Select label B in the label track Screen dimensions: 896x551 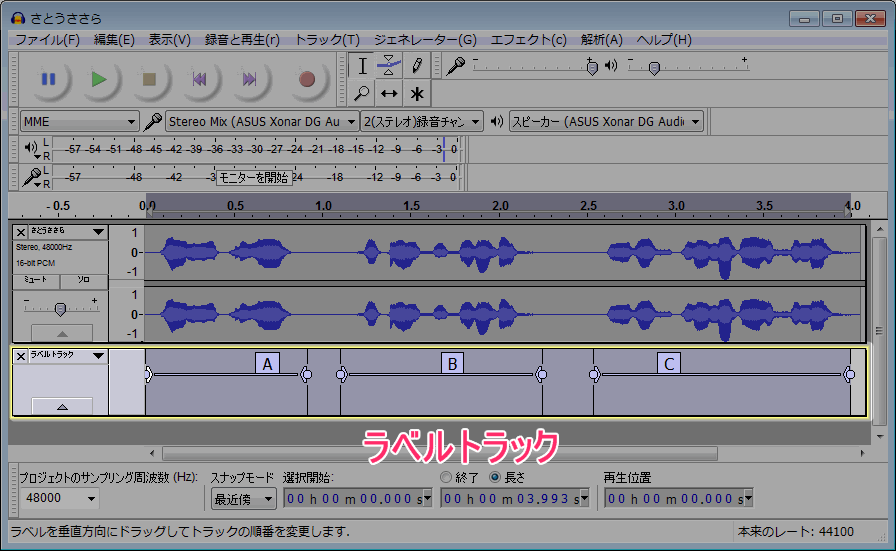click(x=452, y=364)
